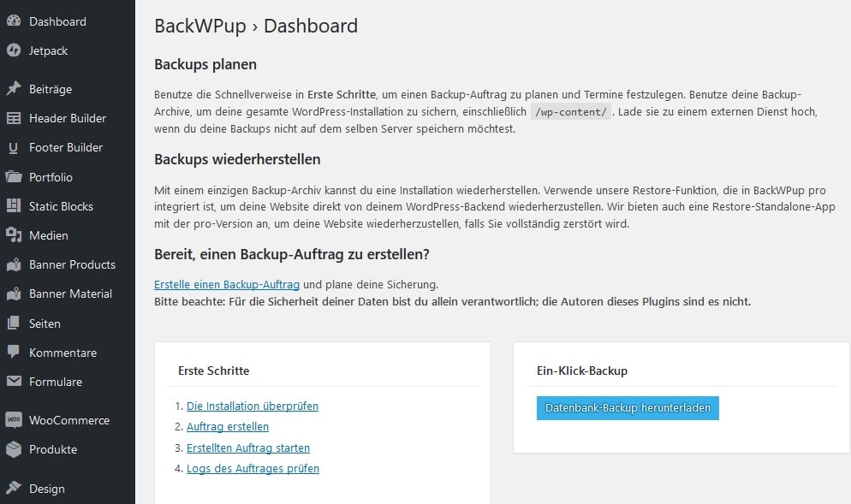This screenshot has height=504, width=851.
Task: Click the Jetpack lightning icon
Action: point(13,50)
